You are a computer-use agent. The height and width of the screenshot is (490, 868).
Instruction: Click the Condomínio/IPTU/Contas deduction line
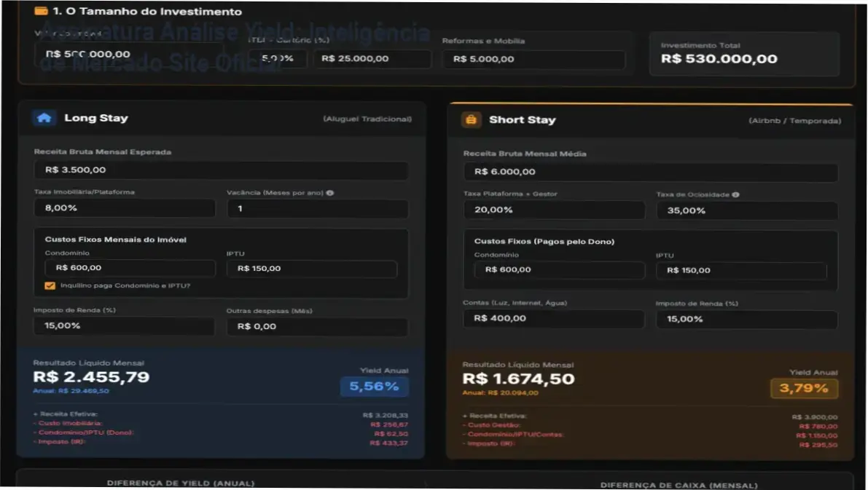(650, 435)
